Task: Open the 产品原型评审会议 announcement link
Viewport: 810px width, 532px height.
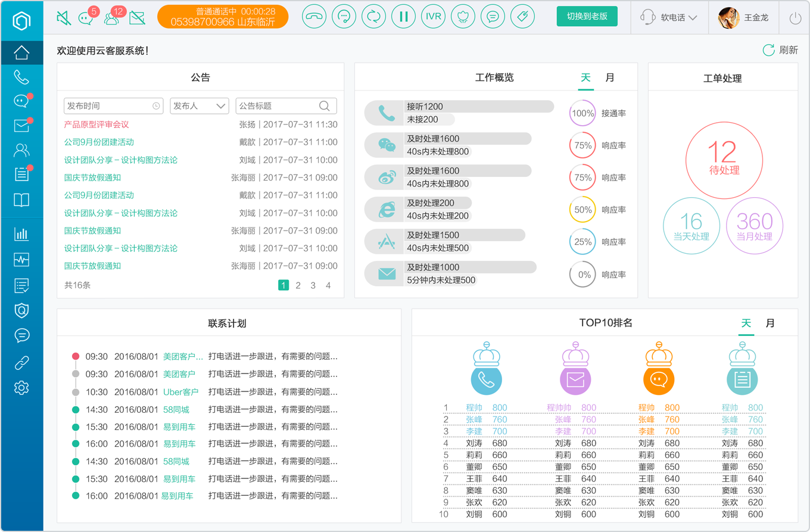Action: click(96, 125)
